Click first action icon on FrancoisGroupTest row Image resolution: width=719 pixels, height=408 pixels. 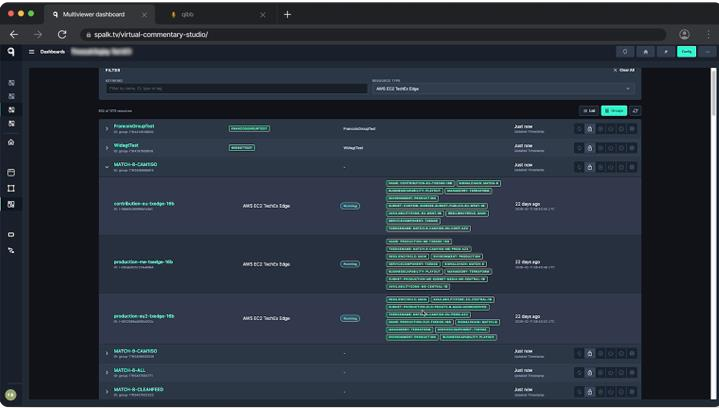(x=579, y=129)
